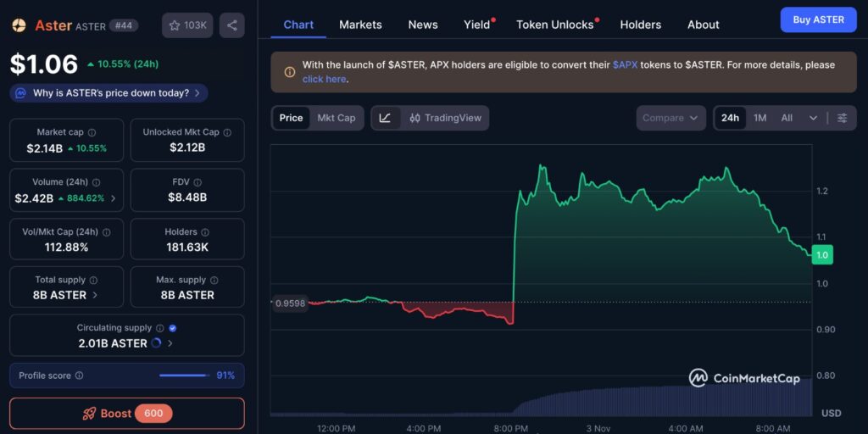Select the 1M time range
Screen dimensions: 868x434
760,118
